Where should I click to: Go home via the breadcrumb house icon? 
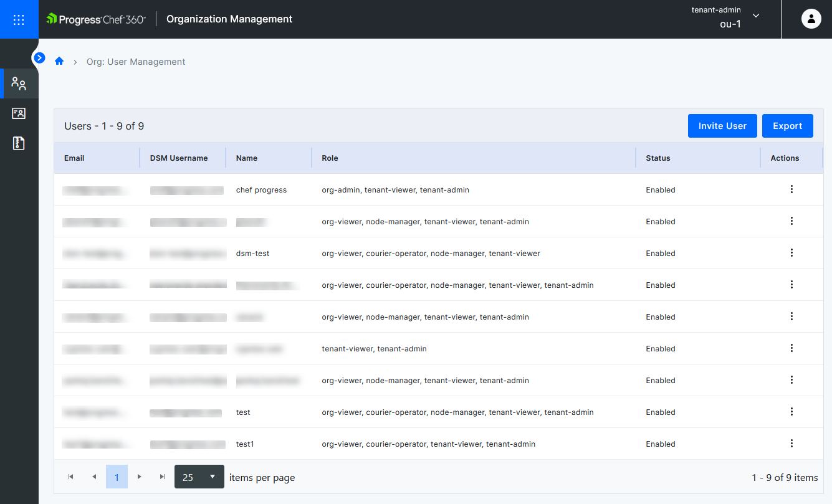(59, 61)
